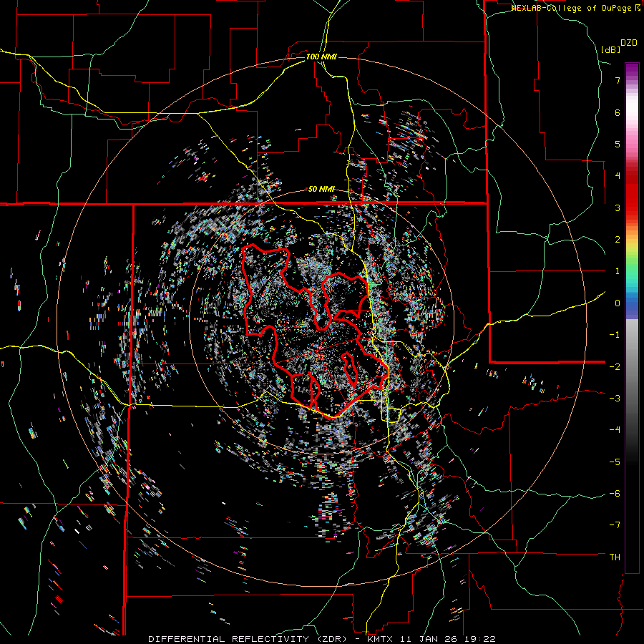This screenshot has width=644, height=644.
Task: Click the DZD legend title
Action: pos(629,43)
